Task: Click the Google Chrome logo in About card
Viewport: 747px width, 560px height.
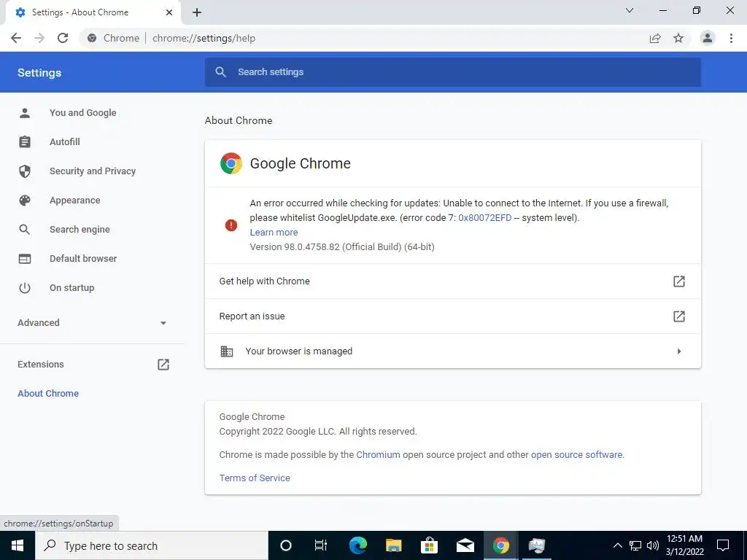Action: pos(231,163)
